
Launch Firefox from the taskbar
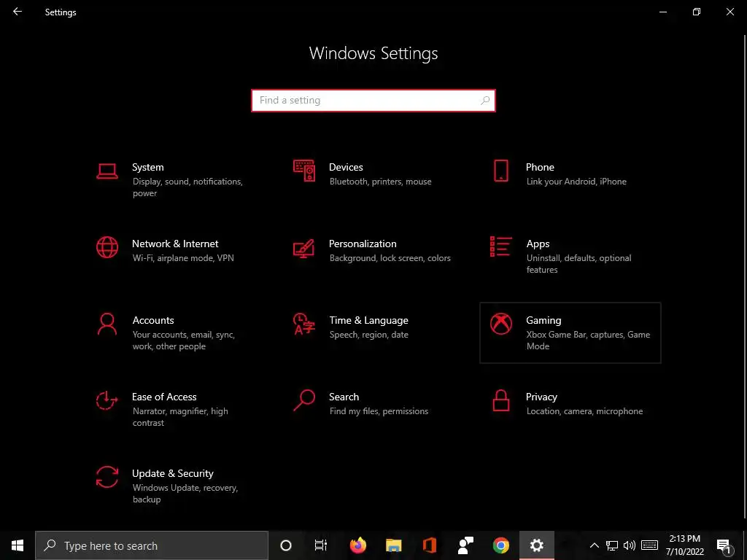[x=357, y=545]
